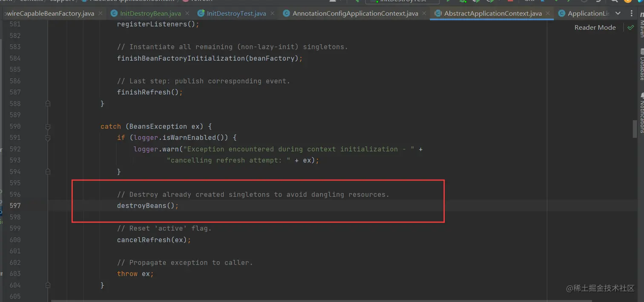Image resolution: width=644 pixels, height=302 pixels.
Task: Click the cancelRefresh(ex) call
Action: [x=154, y=240]
